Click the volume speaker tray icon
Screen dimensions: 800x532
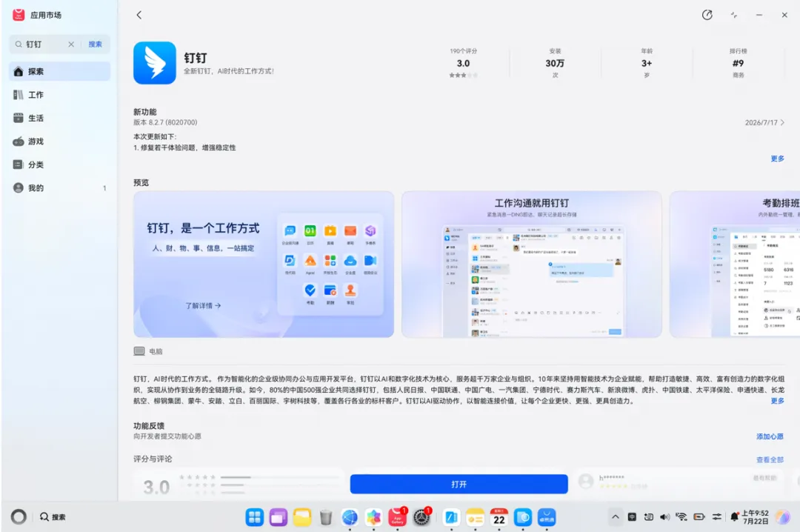[664, 517]
